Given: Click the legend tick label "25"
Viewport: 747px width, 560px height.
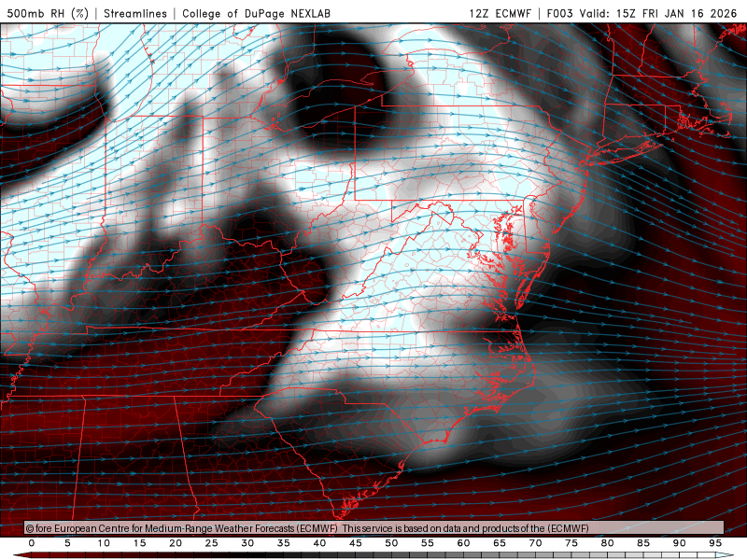Looking at the screenshot, I should point(212,543).
